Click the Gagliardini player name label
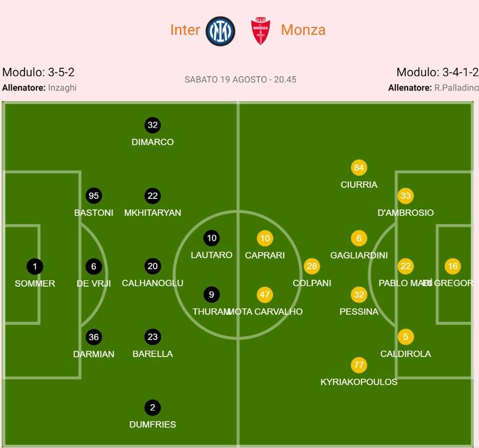 click(359, 255)
